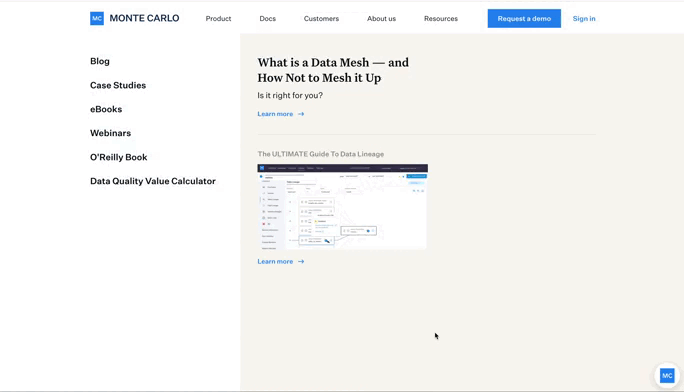The image size is (684, 392).
Task: Click 'Is it right for you?' subtitle
Action: tap(290, 95)
